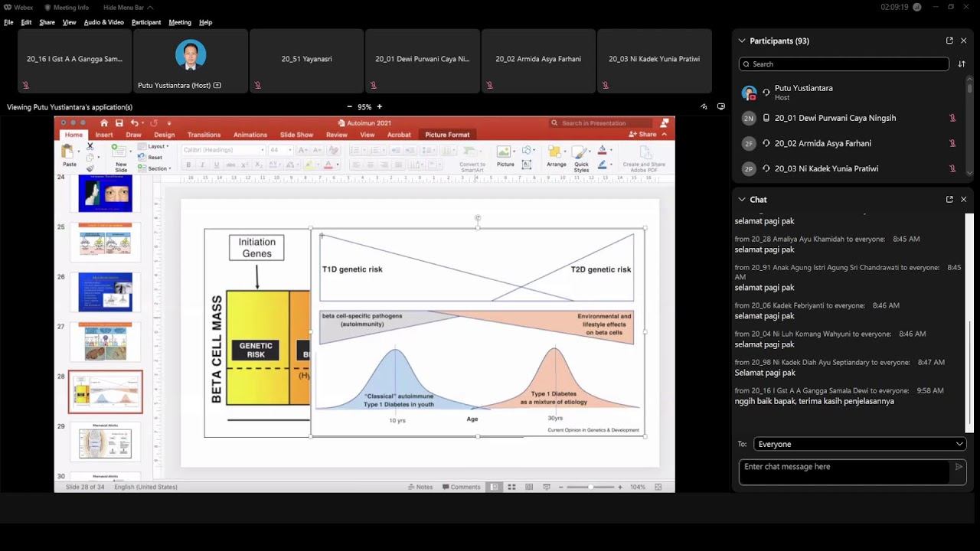Toggle Italic formatting in ribbon
The height and width of the screenshot is (551, 980).
tap(202, 165)
